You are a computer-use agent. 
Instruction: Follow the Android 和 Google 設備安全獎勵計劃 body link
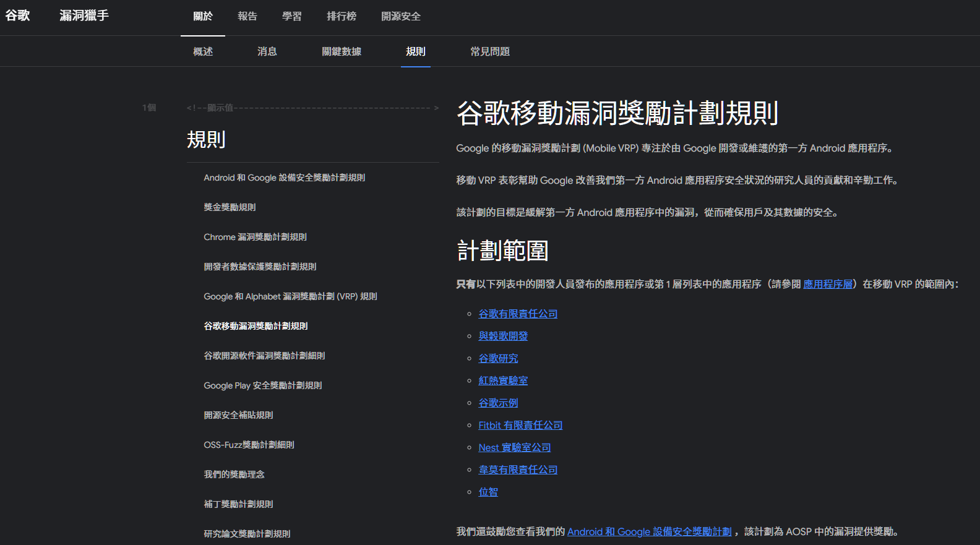pos(649,531)
